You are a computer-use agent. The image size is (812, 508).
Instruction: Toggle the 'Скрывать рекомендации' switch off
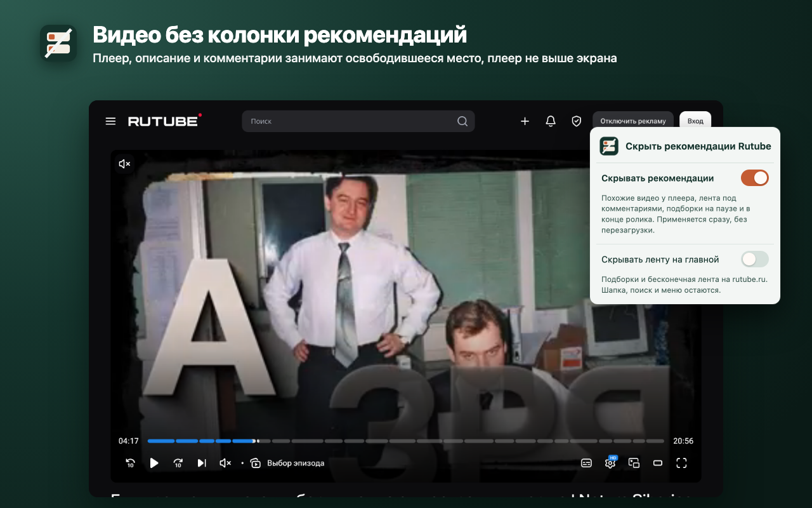pos(755,178)
